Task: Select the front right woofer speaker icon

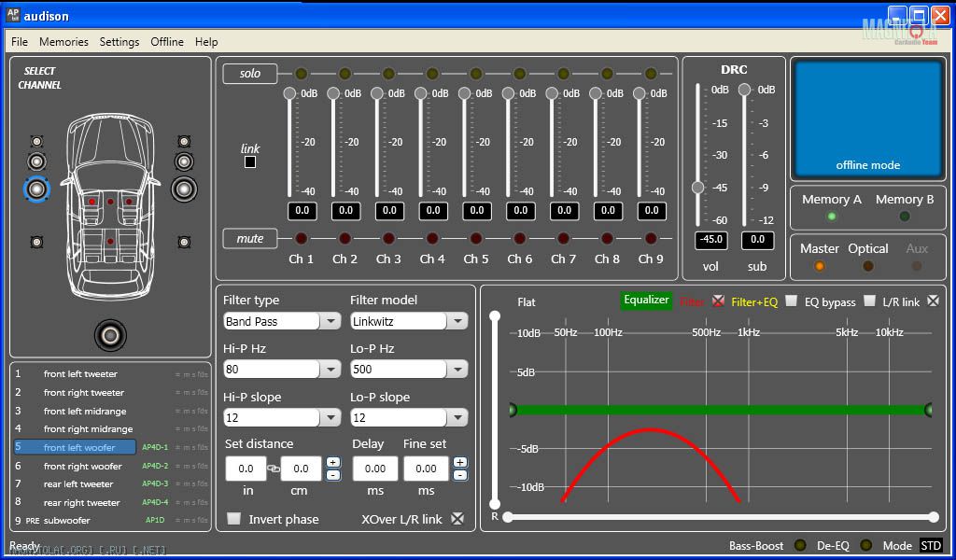Action: [x=184, y=189]
